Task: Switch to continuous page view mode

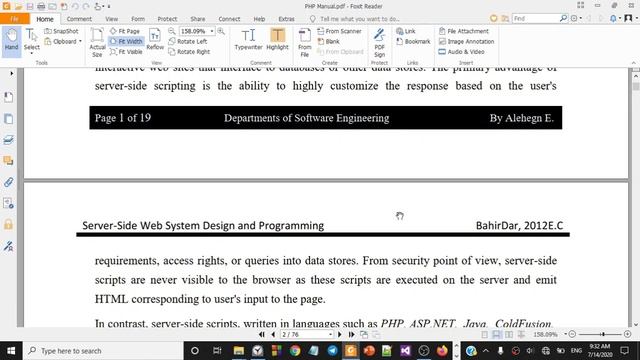Action: 497,334
